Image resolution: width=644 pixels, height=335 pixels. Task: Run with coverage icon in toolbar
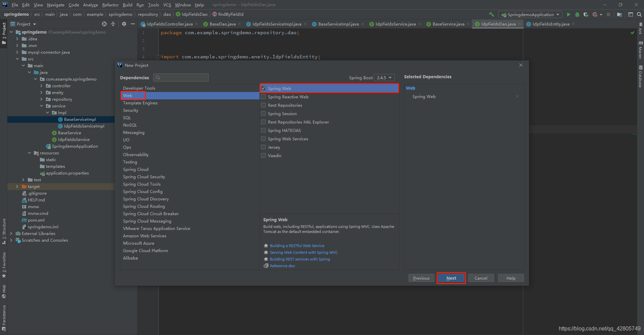(x=586, y=14)
